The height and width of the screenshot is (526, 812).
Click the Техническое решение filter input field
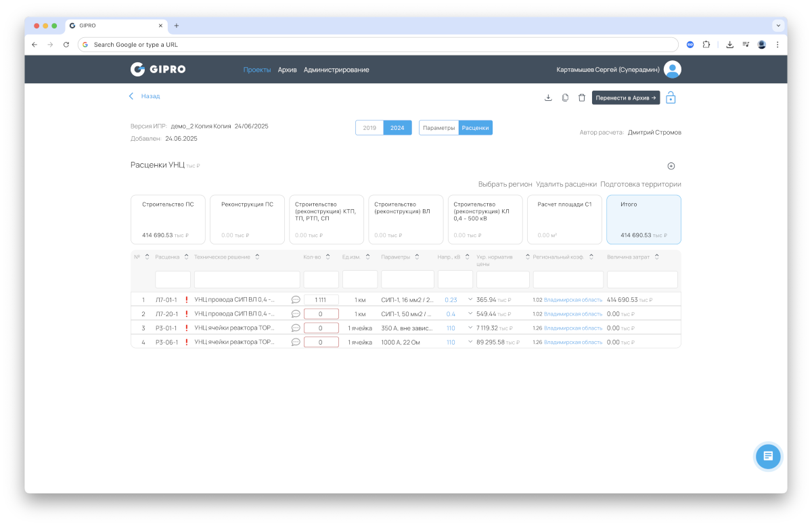247,280
